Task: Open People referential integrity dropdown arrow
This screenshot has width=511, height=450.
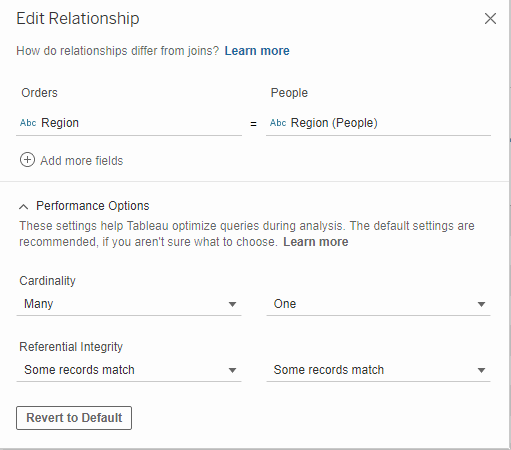Action: click(x=481, y=370)
